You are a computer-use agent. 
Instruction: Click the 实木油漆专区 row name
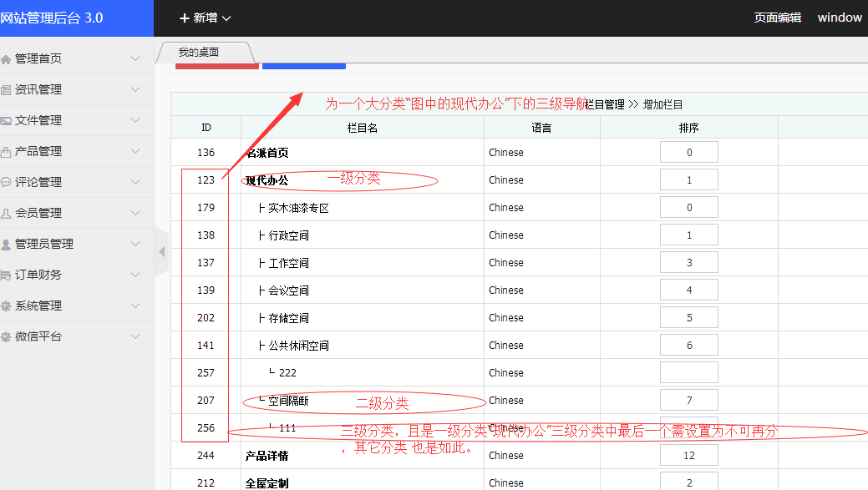pyautogui.click(x=298, y=208)
